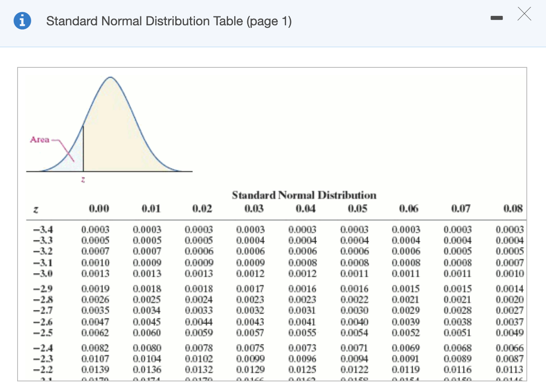Click value 0.0060 in row -2.5
Image resolution: width=546 pixels, height=392 pixels.
[147, 332]
